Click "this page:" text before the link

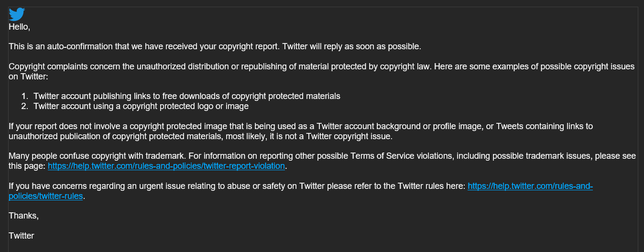pyautogui.click(x=27, y=166)
